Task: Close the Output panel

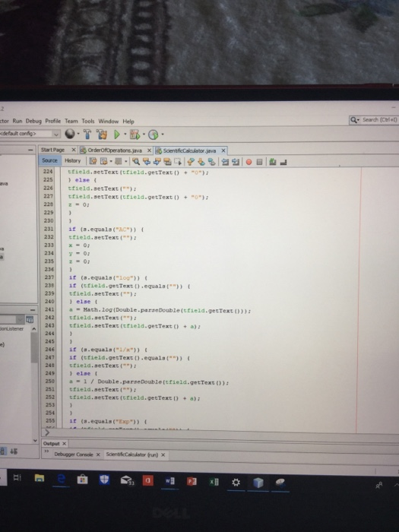Action: pos(64,443)
